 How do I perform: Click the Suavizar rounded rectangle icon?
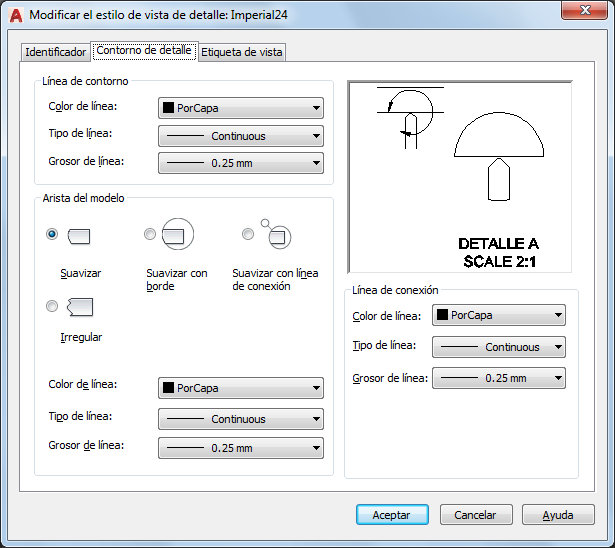pyautogui.click(x=79, y=237)
